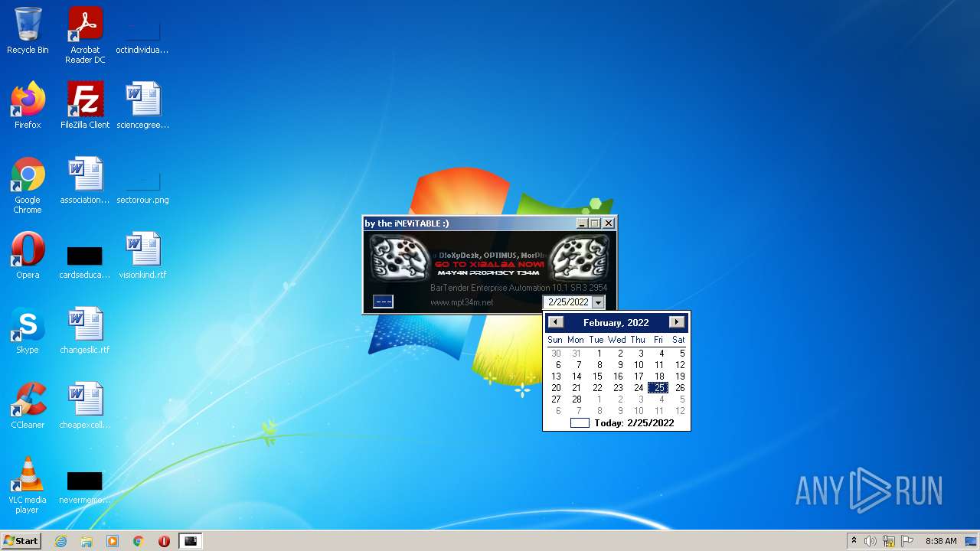The image size is (980, 551).
Task: Open the Opera taskbar icon
Action: [x=164, y=541]
